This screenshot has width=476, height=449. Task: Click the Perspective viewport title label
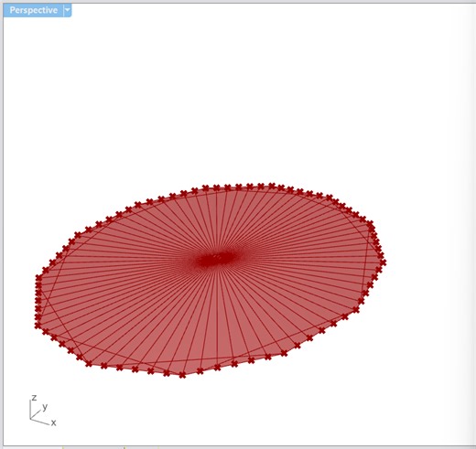(34, 10)
